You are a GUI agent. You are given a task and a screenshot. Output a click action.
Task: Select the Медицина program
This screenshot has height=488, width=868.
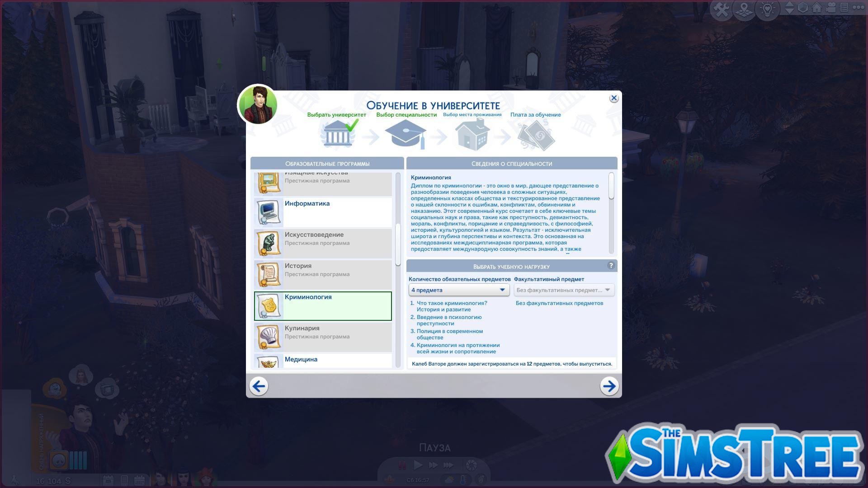(x=323, y=361)
